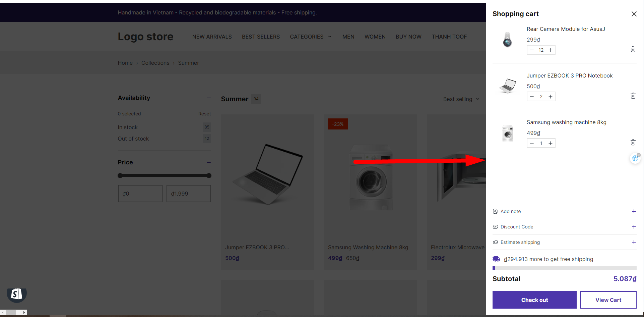Image resolution: width=644 pixels, height=317 pixels.
Task: Open Jumper EZBOOK 3 PRO product card image
Action: coord(267,174)
